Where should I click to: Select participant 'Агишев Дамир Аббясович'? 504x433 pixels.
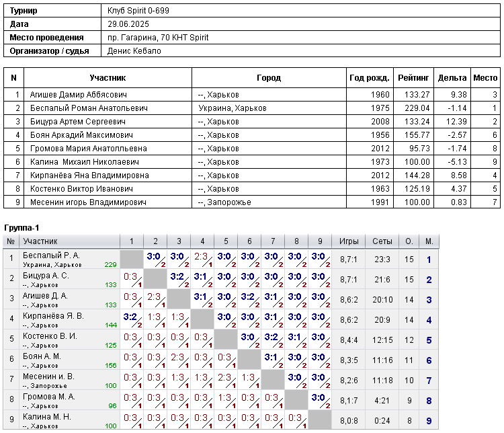click(79, 95)
